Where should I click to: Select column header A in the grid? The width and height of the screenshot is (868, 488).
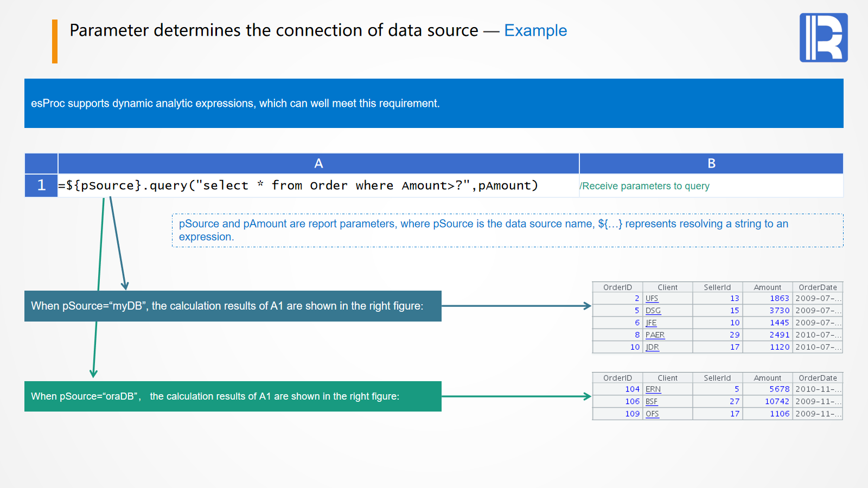point(318,163)
